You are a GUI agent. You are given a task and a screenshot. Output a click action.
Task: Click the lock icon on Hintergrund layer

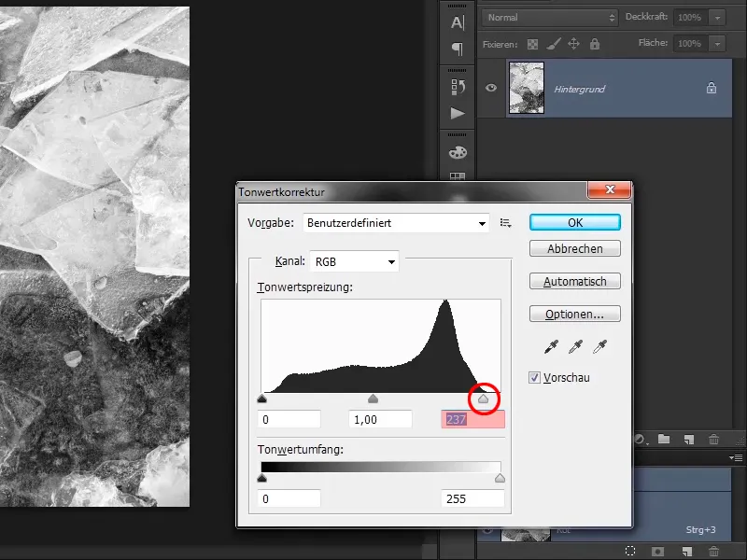point(712,88)
